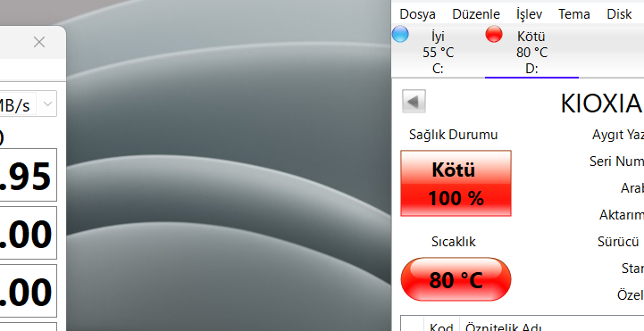This screenshot has width=644, height=331.
Task: Click the red Kötü 100 % health status button
Action: [x=456, y=183]
